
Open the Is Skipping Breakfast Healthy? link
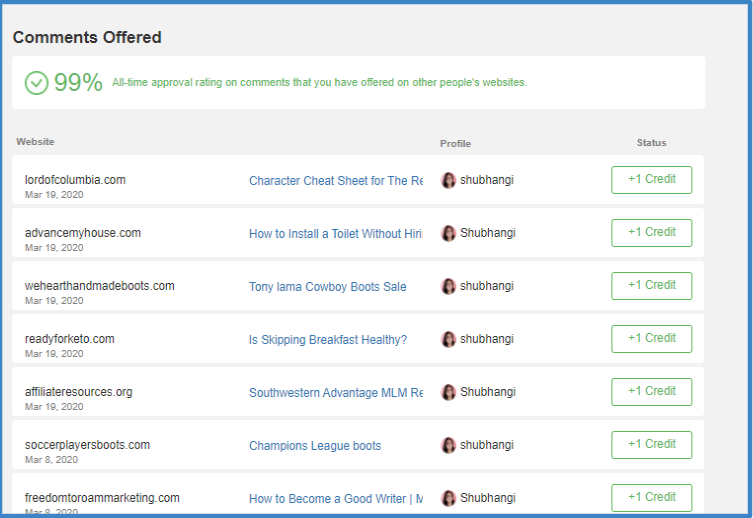328,340
